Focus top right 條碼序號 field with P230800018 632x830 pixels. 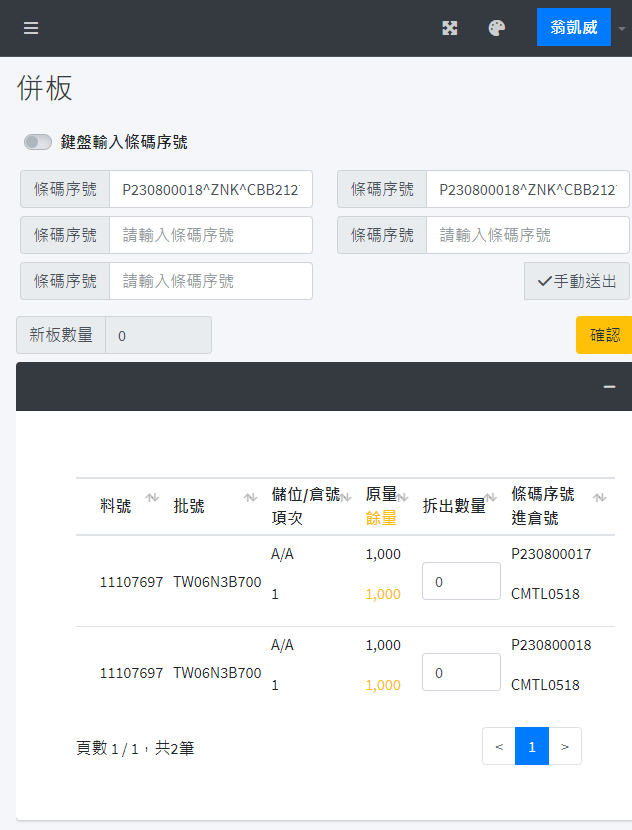click(528, 189)
